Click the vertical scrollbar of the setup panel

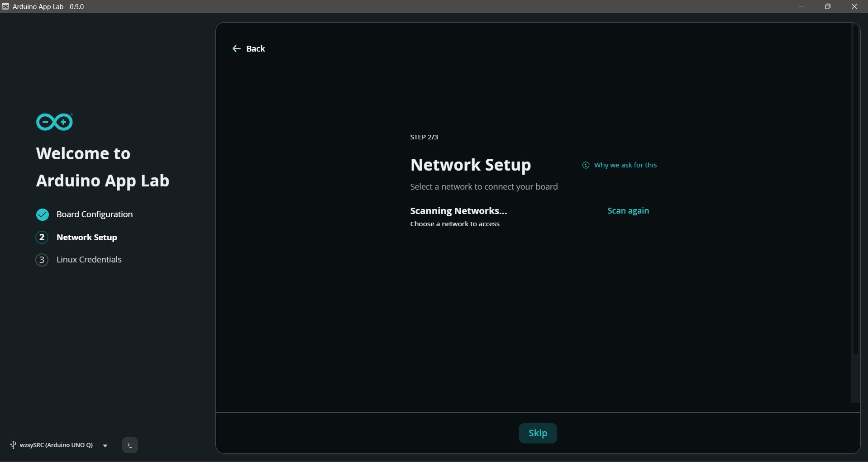855,190
